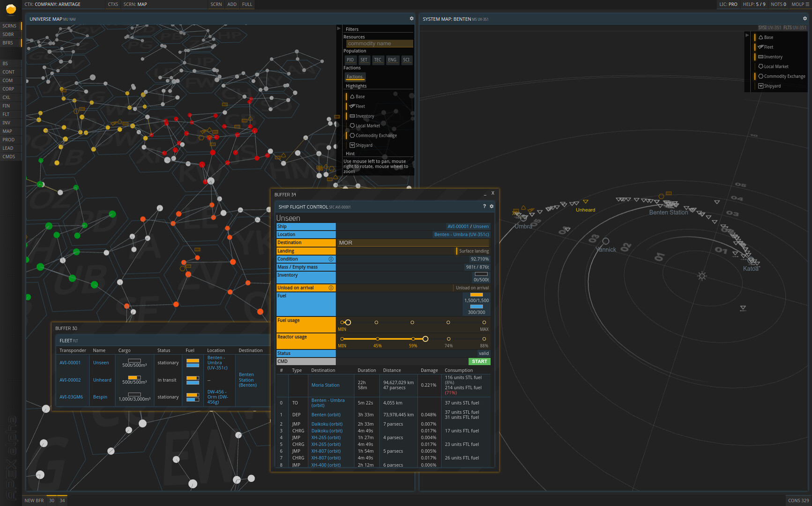
Task: Toggle the PIO population filter
Action: tap(350, 60)
